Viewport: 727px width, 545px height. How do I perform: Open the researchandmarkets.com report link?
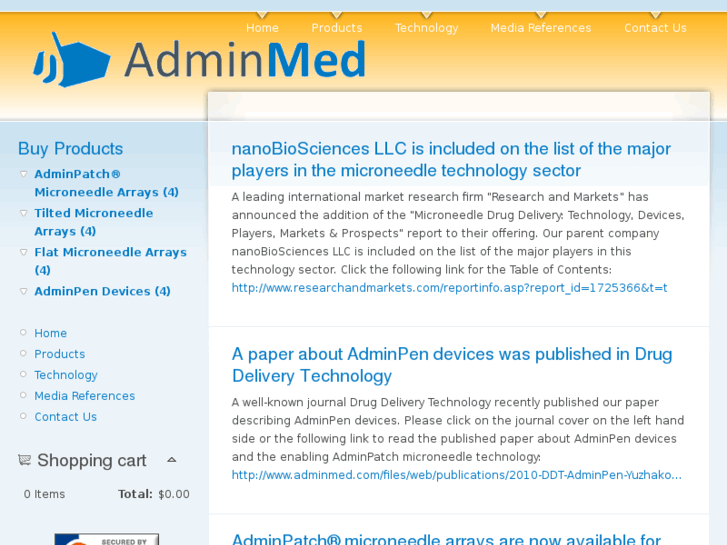pyautogui.click(x=449, y=288)
